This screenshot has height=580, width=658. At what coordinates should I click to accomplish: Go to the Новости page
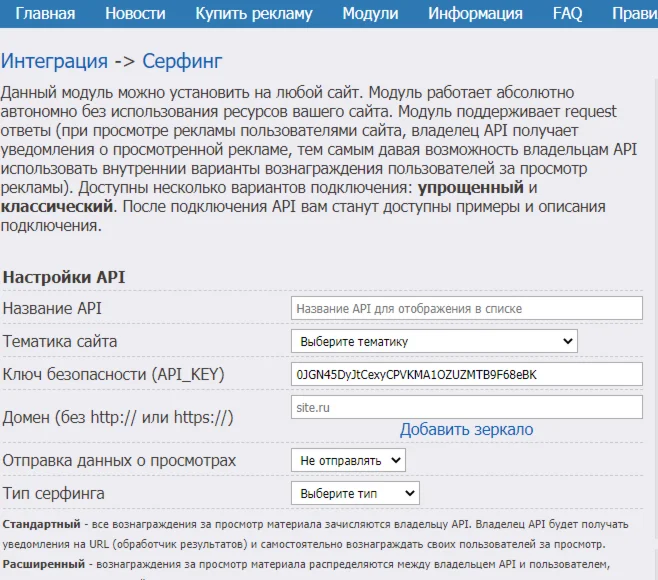135,14
